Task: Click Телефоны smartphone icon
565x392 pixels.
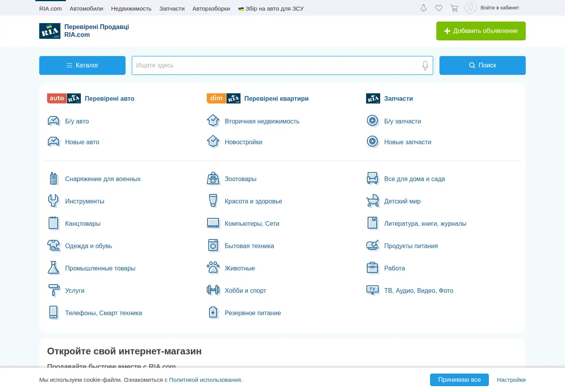Action: [x=54, y=313]
